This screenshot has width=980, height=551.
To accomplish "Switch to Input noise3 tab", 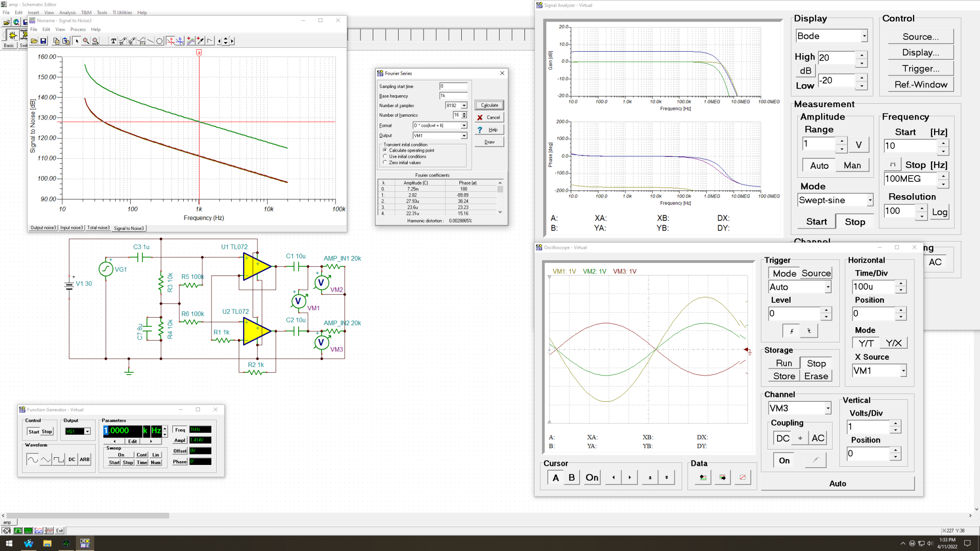I will click(x=72, y=228).
